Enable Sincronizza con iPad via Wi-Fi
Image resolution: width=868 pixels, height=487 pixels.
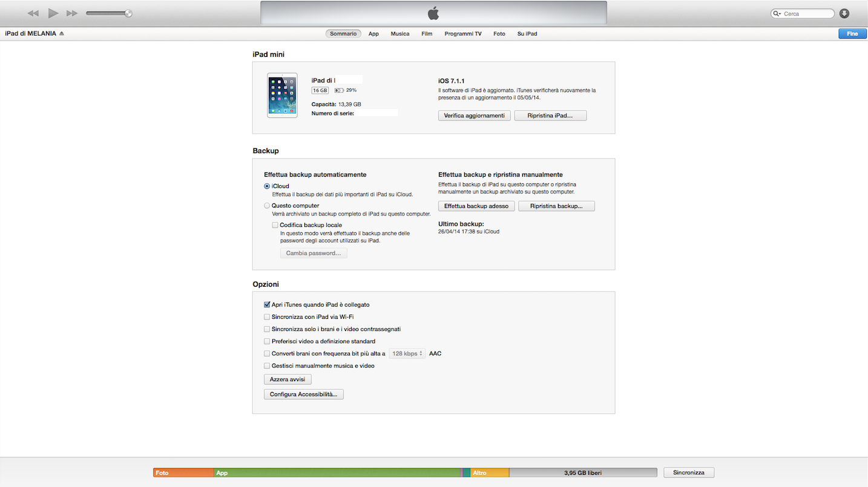pos(267,317)
